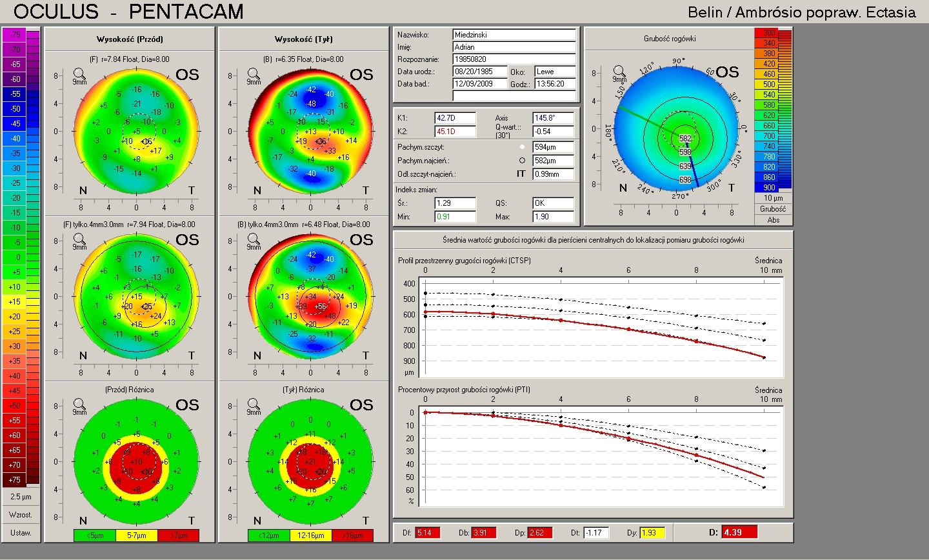The width and height of the screenshot is (929, 560).
Task: Click the green <12µm legend swatch
Action: (x=269, y=535)
